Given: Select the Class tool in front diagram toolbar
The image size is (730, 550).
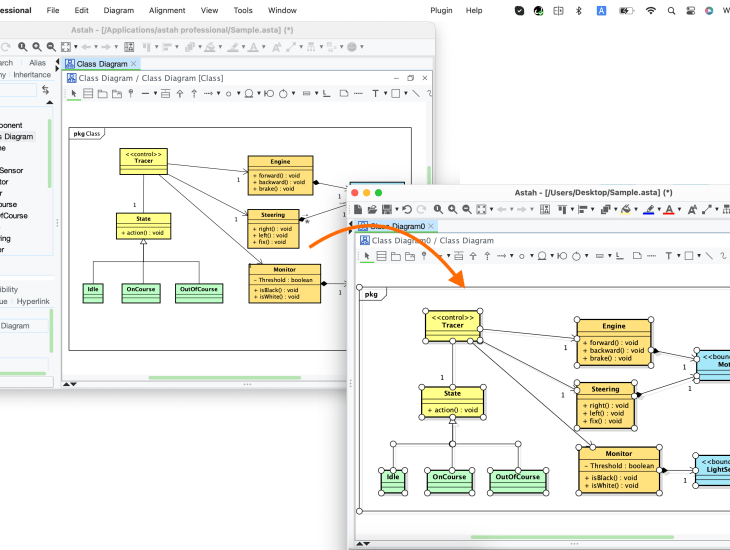Looking at the screenshot, I should click(x=381, y=256).
